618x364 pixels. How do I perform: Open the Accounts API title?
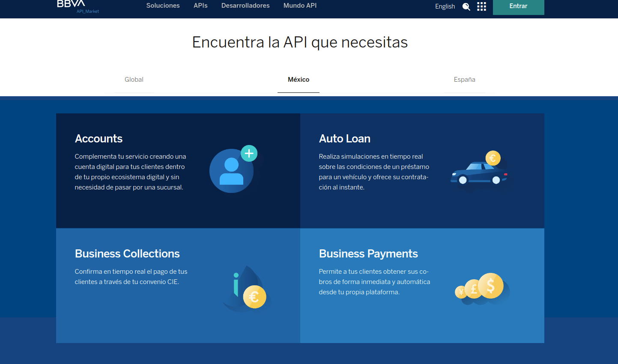99,139
